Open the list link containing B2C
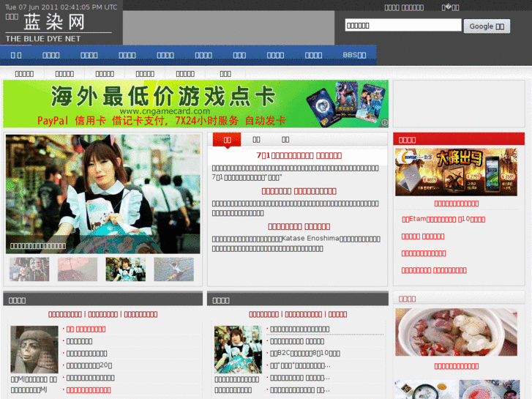Viewport: 532px width, 399px height. coord(305,354)
